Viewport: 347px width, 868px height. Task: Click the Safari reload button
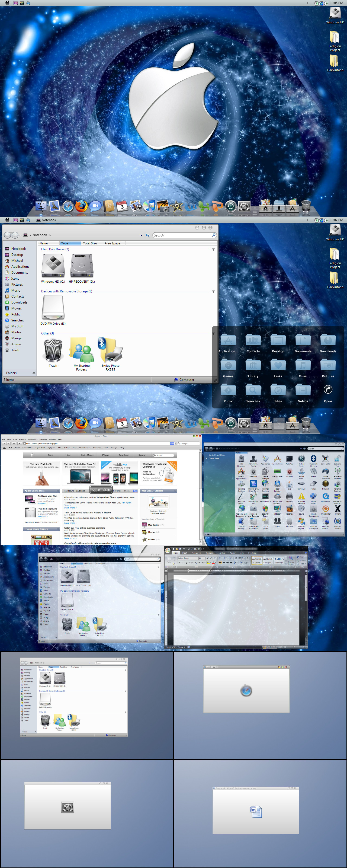(14, 443)
